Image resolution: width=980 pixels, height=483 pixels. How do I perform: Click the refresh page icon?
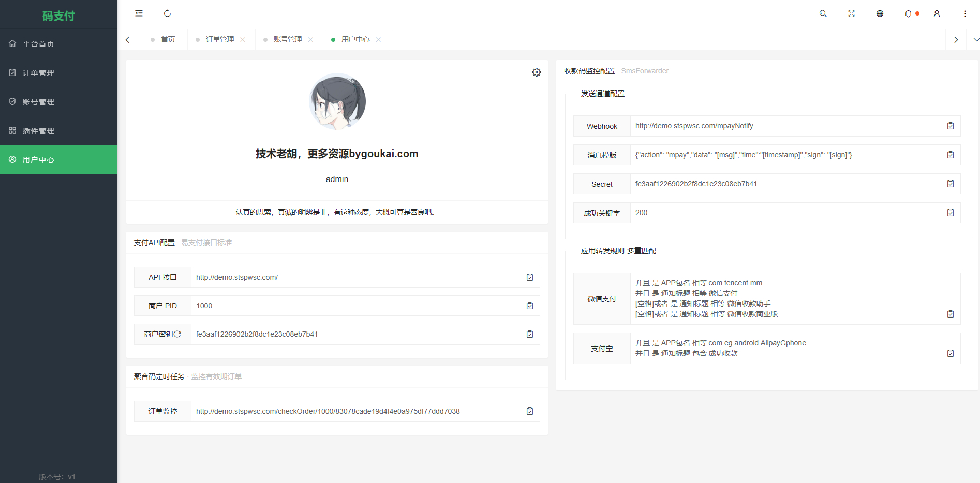[x=167, y=13]
